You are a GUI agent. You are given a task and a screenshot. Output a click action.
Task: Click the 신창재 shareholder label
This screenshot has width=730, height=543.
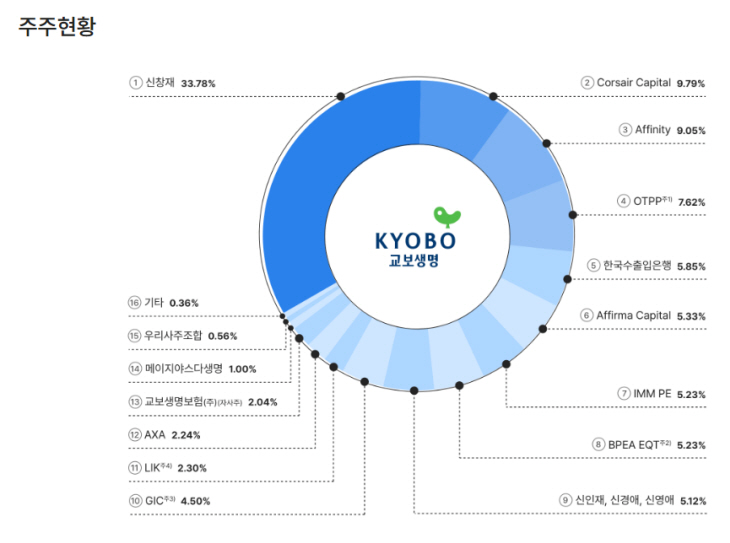coord(160,82)
